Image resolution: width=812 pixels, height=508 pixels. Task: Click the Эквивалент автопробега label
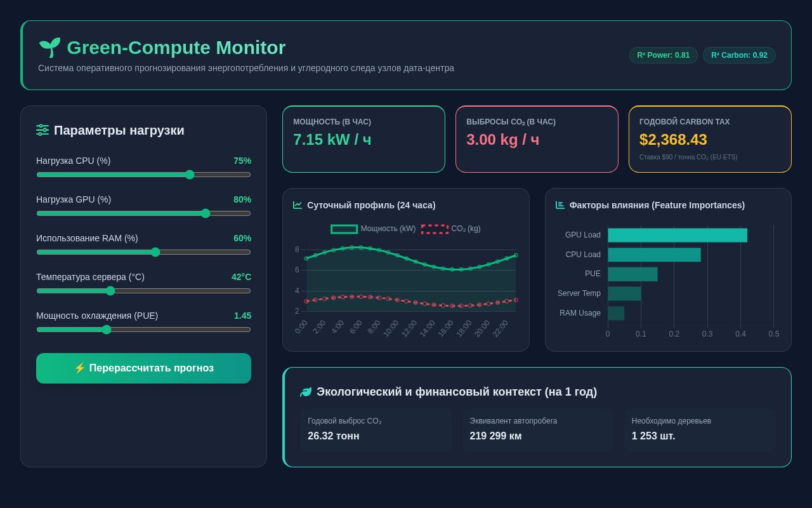click(513, 421)
